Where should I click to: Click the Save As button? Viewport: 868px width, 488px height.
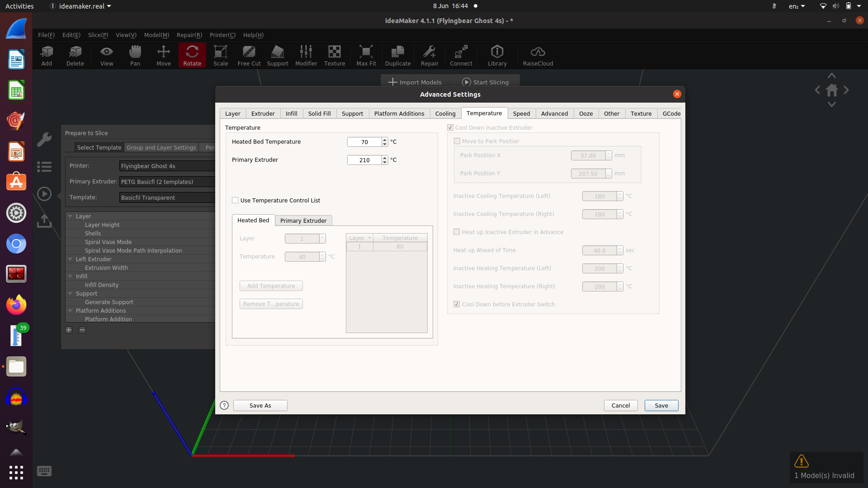tap(260, 405)
